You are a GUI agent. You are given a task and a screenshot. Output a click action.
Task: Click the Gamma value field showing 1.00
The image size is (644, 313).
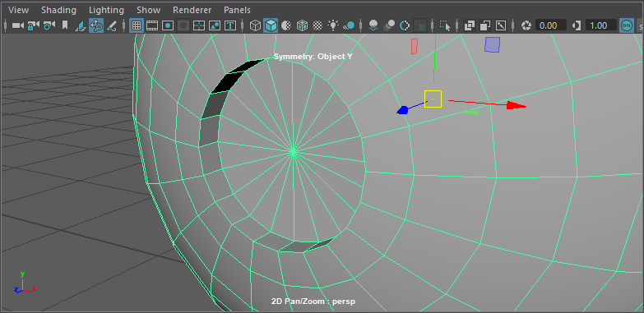pos(601,25)
